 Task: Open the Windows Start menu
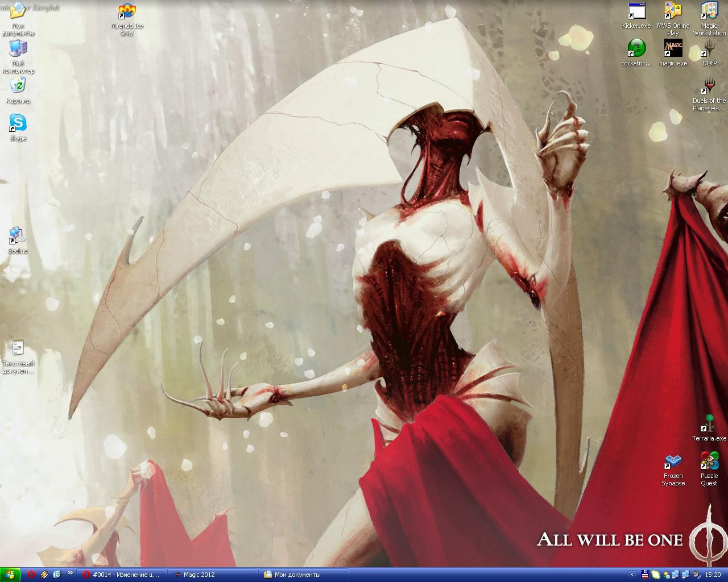pos(10,575)
